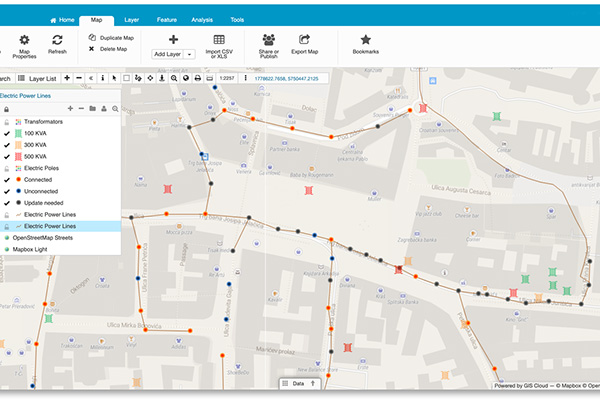This screenshot has height=400, width=600.
Task: Click Delete Map label
Action: (x=113, y=49)
